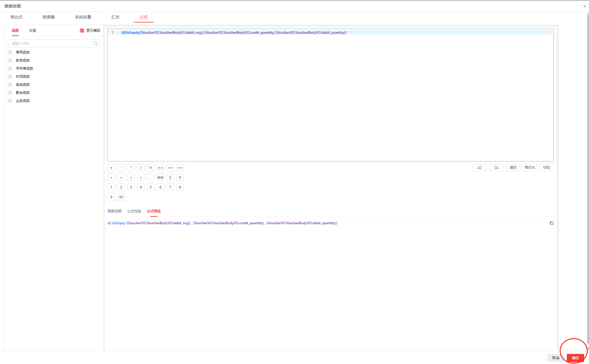This screenshot has width=589, height=364.
Task: Insert the != operator
Action: tap(151, 168)
